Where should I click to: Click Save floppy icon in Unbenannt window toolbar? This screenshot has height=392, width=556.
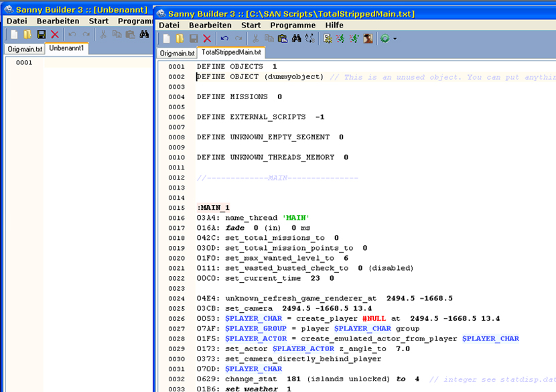42,34
